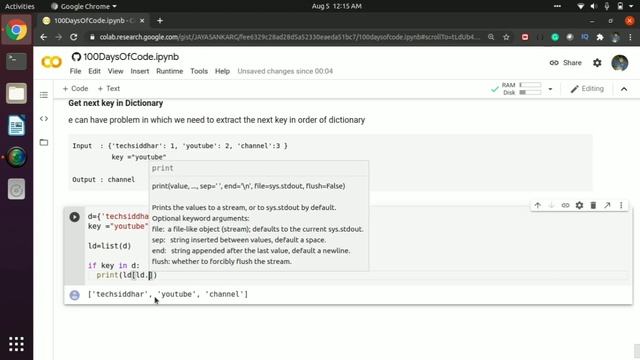Go back in browser history
The image size is (640, 360).
[44, 37]
